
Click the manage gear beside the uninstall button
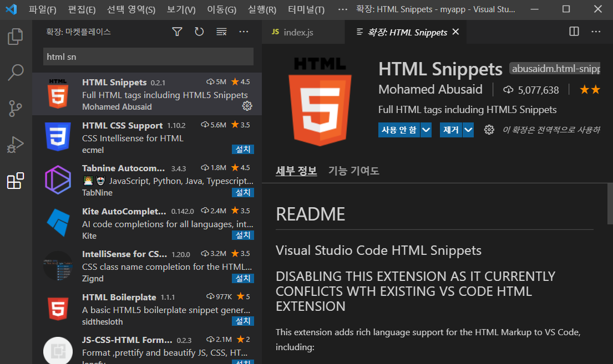click(x=489, y=130)
